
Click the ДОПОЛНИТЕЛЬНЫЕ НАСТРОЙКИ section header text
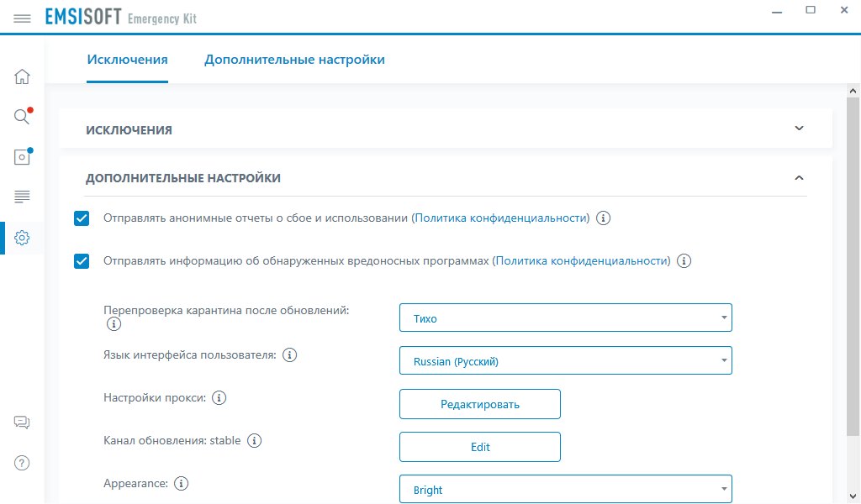[x=182, y=178]
